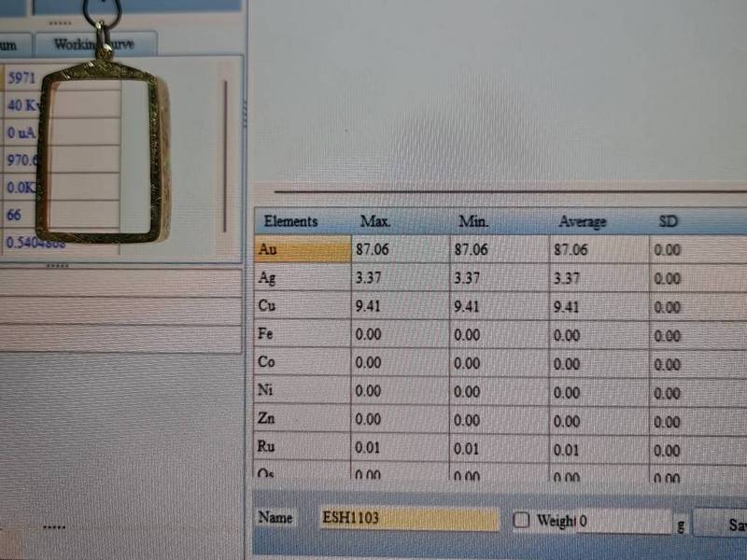Click the 40 Kv parameter cell
Viewport: 747px width, 560px height.
click(x=21, y=105)
